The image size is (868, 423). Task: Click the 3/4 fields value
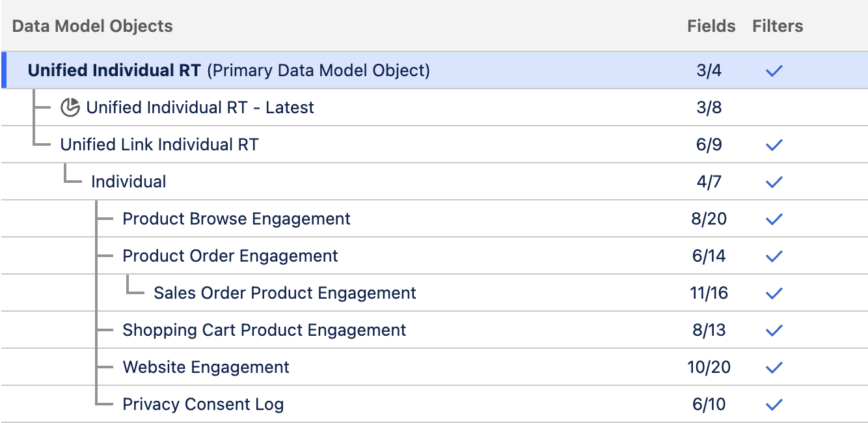pos(709,70)
